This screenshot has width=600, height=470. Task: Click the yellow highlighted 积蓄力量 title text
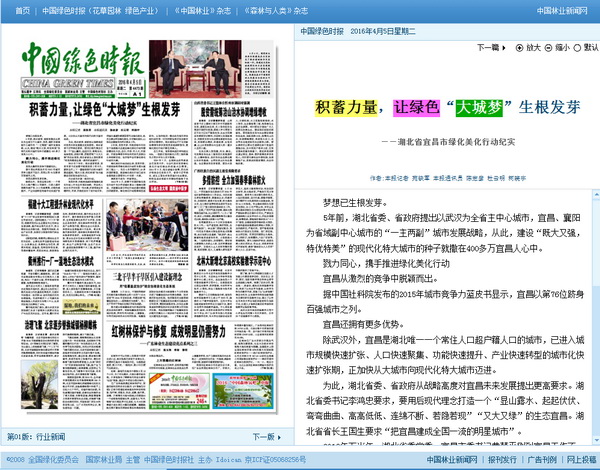click(346, 106)
